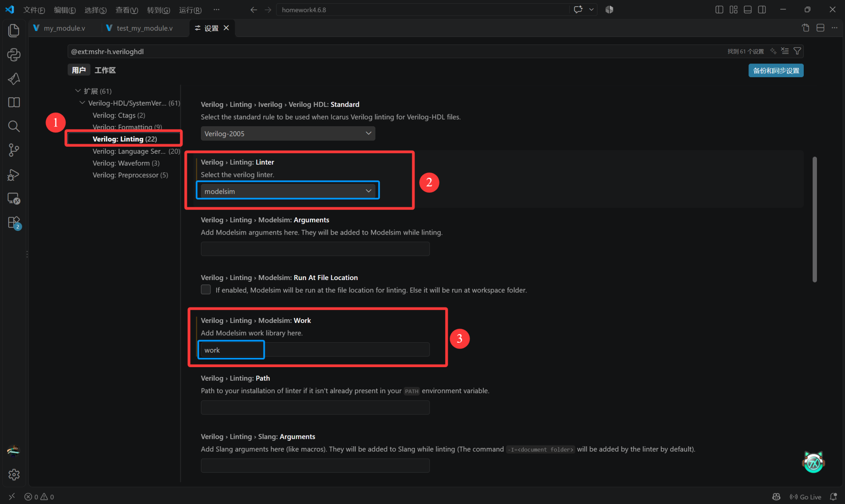Click the split editor icon in tab bar

[x=820, y=28]
